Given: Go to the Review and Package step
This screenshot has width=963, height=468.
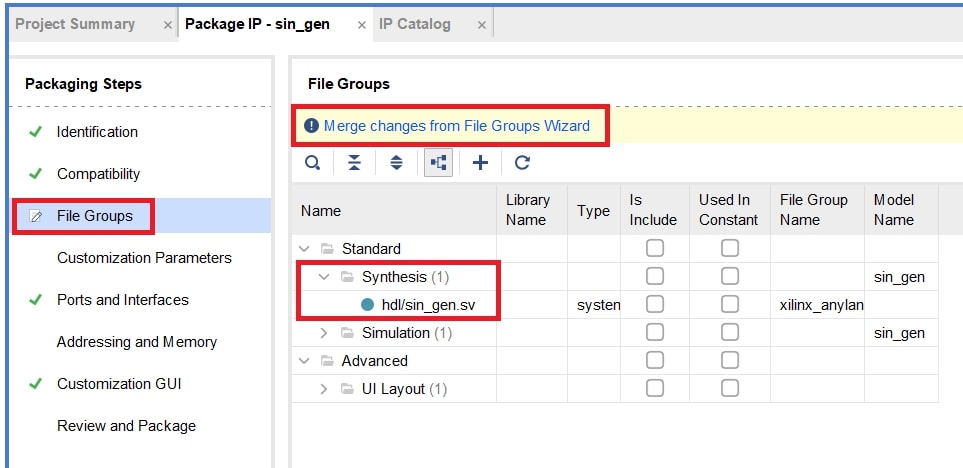Looking at the screenshot, I should click(127, 426).
